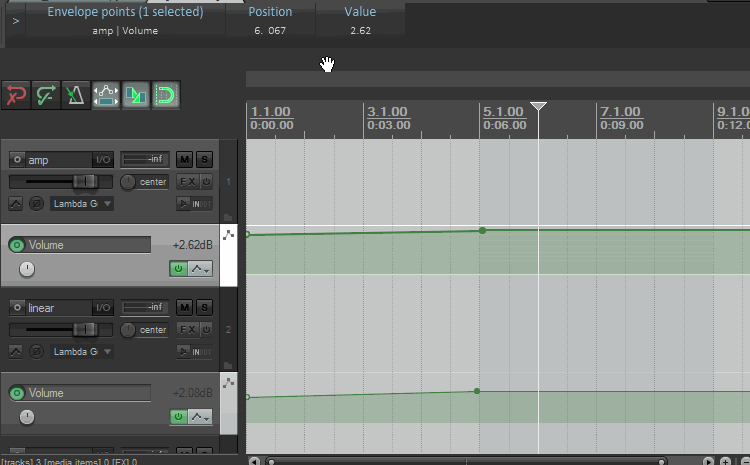Screen dimensions: 750x465
Task: Arm linear Volume envelope
Action: tap(17, 393)
